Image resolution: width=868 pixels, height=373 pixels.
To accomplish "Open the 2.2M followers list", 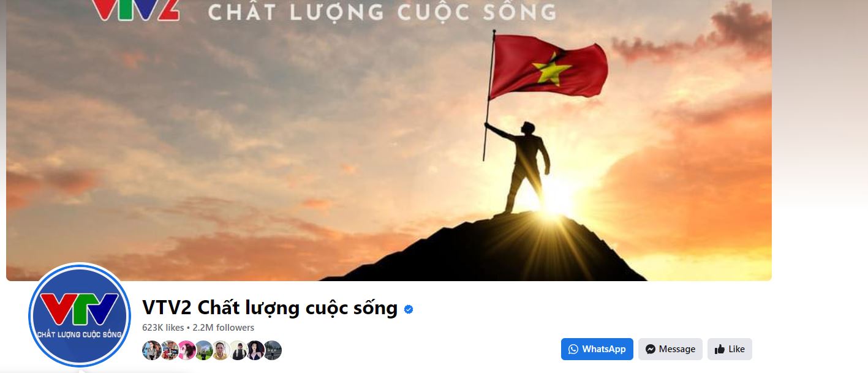I will click(224, 328).
